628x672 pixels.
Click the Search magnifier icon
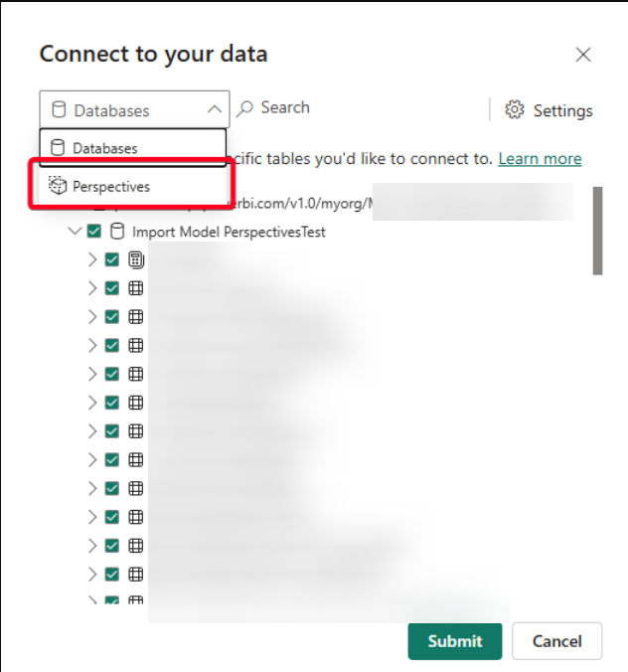(245, 108)
